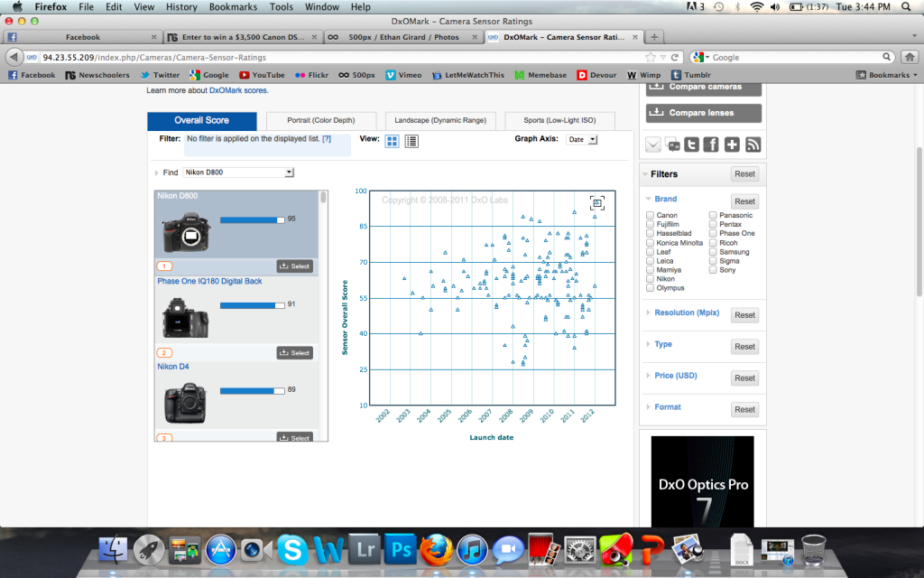Click the Compare cameras button

coord(703,88)
